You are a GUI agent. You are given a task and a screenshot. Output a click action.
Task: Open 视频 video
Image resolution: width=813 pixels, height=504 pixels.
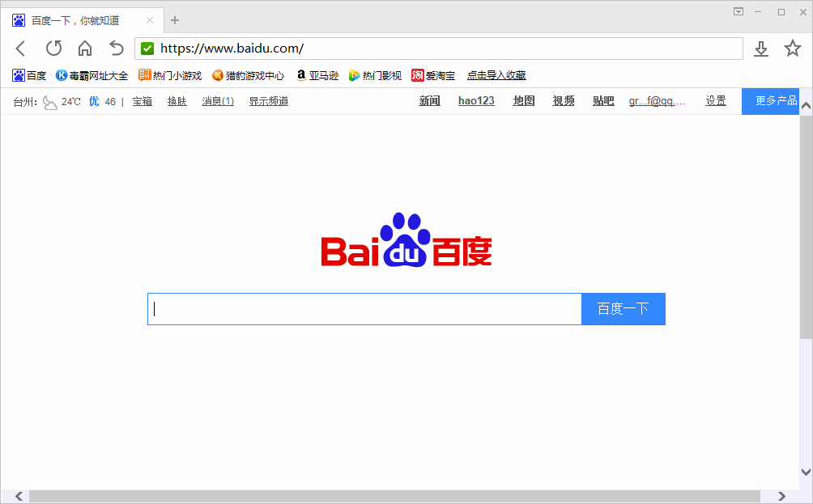[x=564, y=101]
